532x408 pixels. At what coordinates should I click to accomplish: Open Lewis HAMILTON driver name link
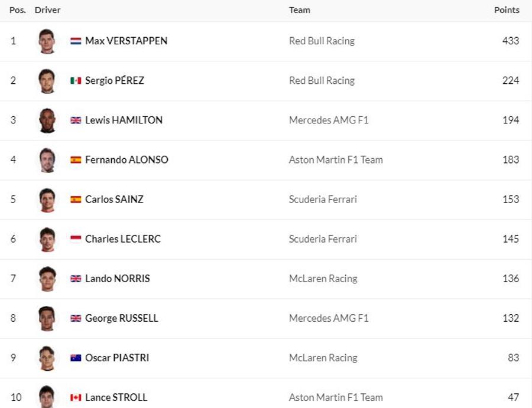pos(124,120)
